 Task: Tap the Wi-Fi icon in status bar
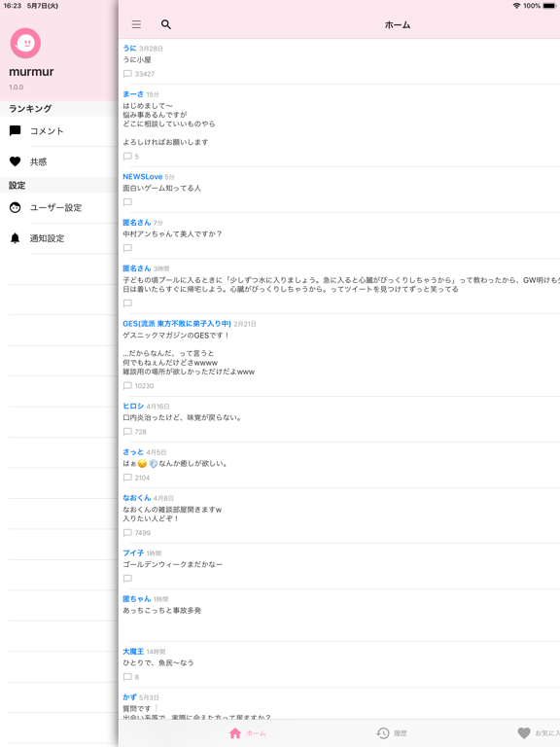[516, 6]
